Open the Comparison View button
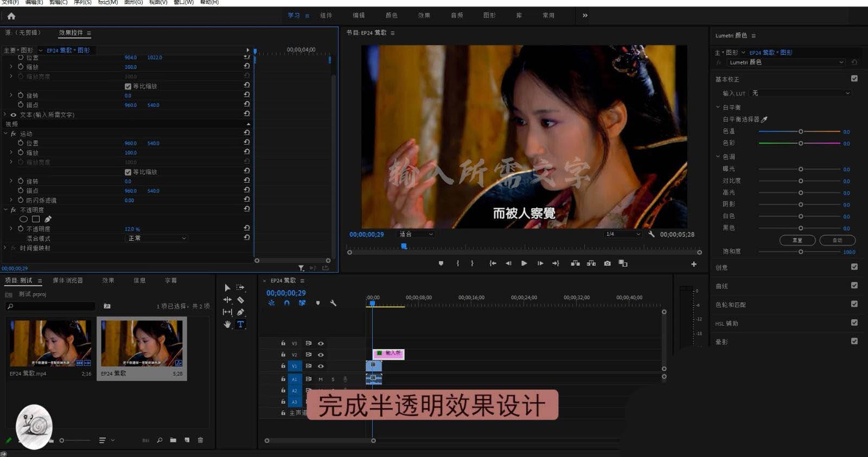The height and width of the screenshot is (457, 868). click(623, 263)
